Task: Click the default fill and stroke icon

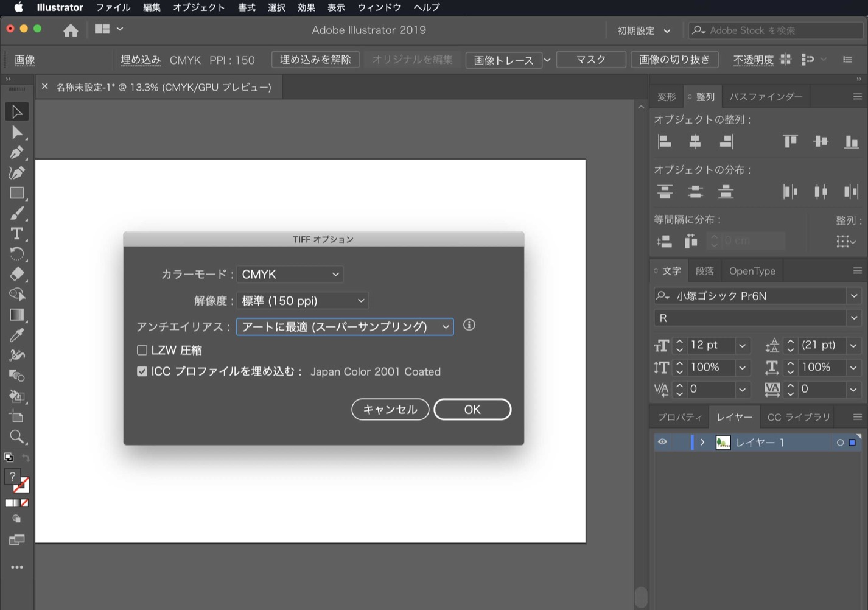Action: point(9,457)
